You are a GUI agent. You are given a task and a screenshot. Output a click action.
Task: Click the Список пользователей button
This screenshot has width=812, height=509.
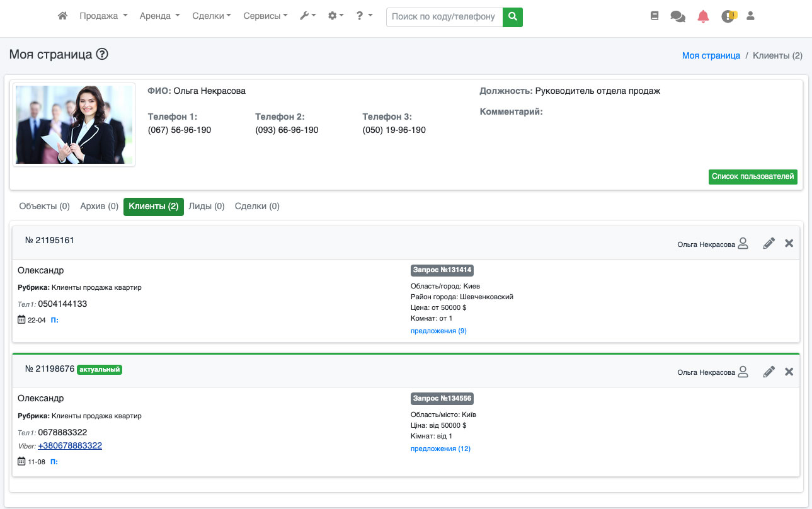(752, 177)
